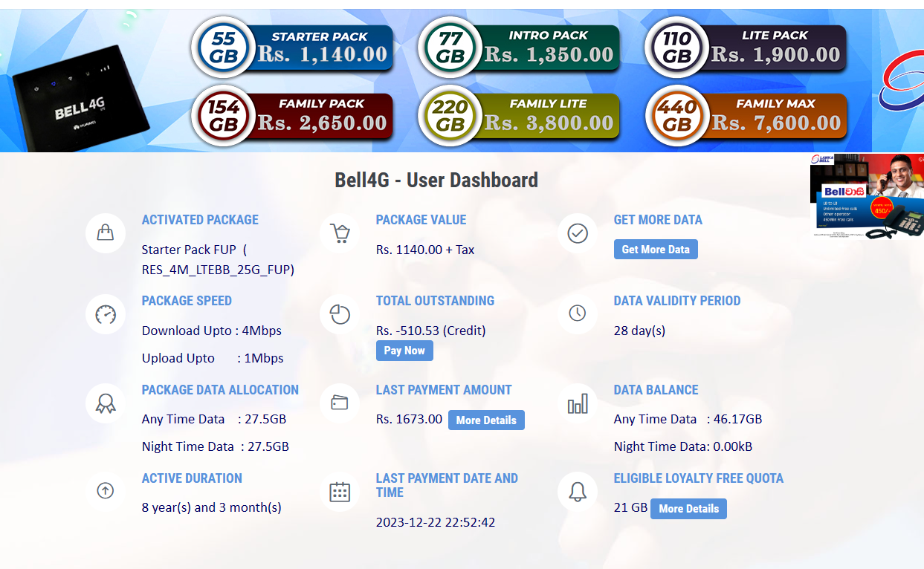The height and width of the screenshot is (569, 924).
Task: Click the ACTIVATED PACKAGE heading
Action: [200, 220]
